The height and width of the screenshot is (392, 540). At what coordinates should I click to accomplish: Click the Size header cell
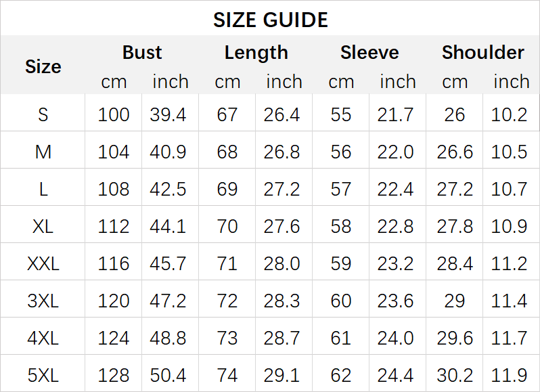(x=43, y=66)
